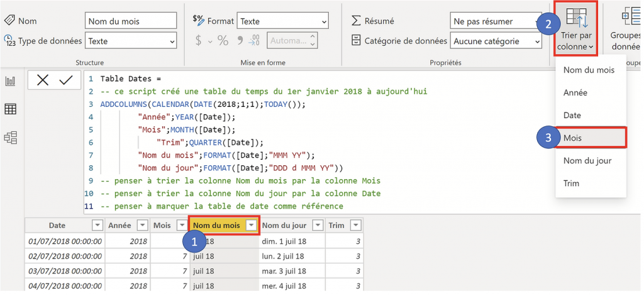Screen dimensions: 644x296
Task: Choose Date in sort-by-column menu
Action: pos(591,116)
